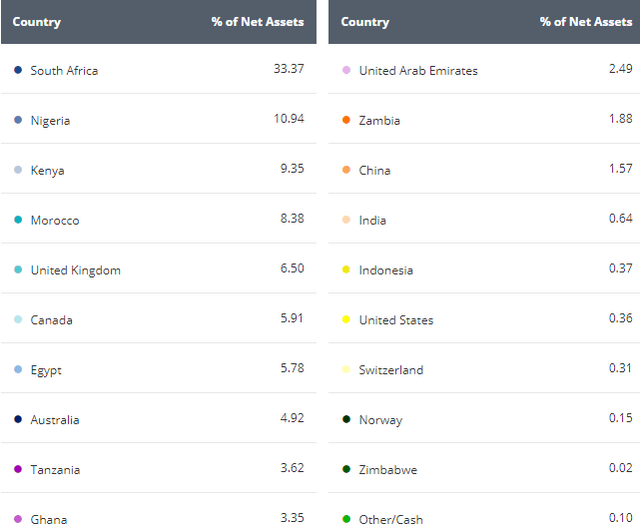
Task: Click the United Kingdom country name
Action: pos(76,270)
